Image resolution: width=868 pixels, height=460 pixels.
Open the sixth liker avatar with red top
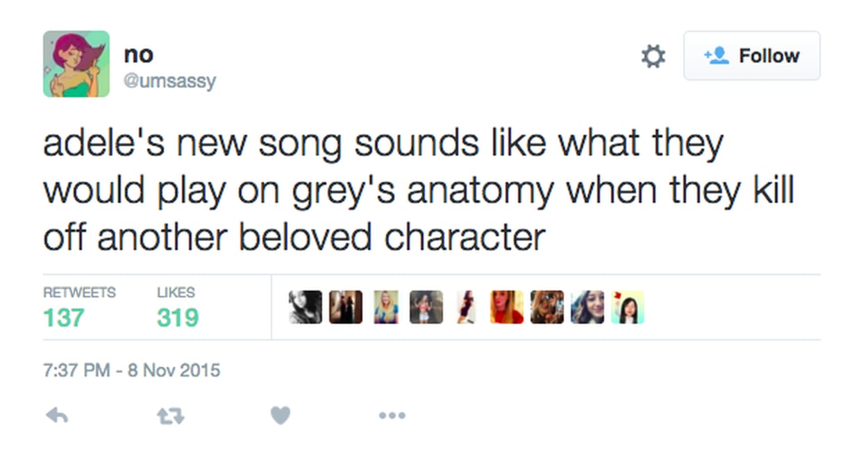[507, 307]
